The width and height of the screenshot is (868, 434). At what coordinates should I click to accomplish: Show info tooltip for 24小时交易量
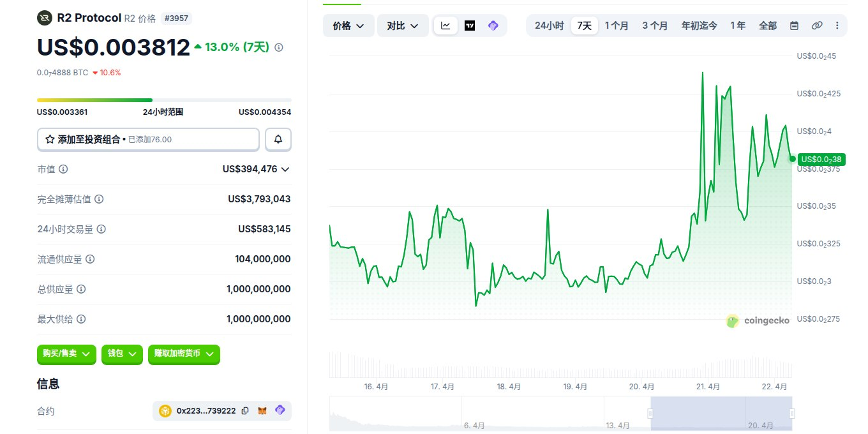(101, 229)
